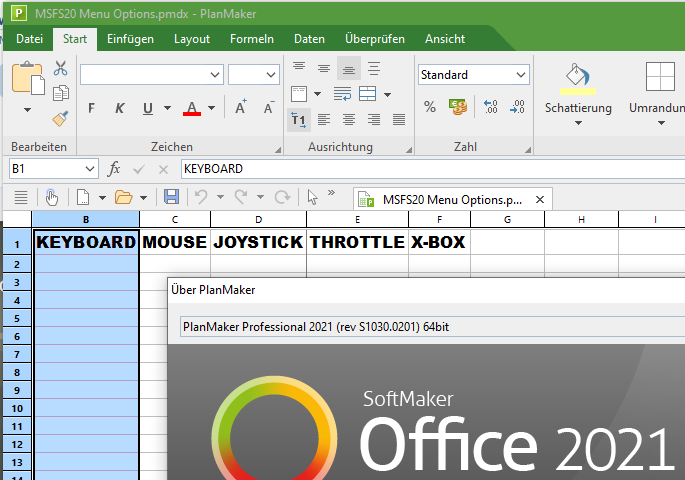Image resolution: width=685 pixels, height=480 pixels.
Task: Click the Cut scissors icon
Action: click(x=60, y=68)
